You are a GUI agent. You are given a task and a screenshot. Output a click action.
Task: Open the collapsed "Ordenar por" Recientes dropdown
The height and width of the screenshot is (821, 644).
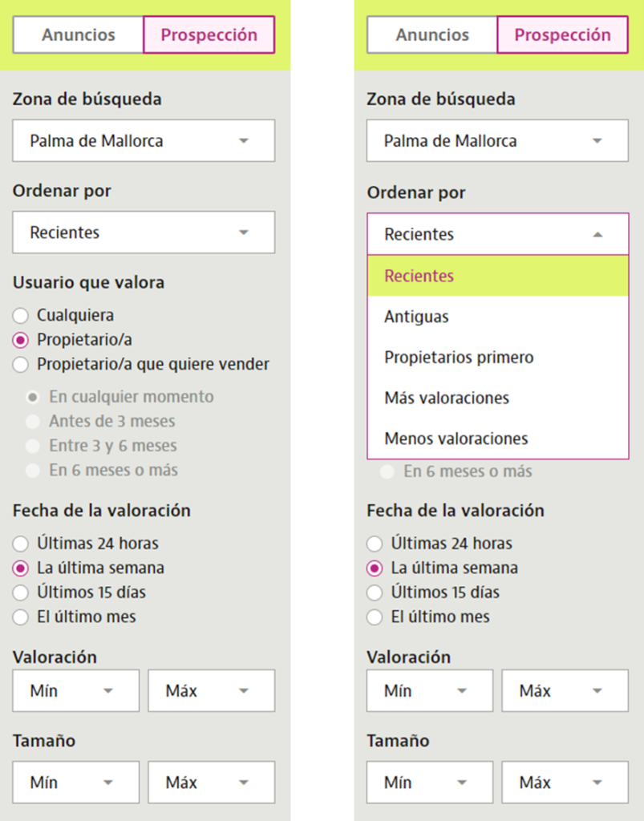pos(144,233)
